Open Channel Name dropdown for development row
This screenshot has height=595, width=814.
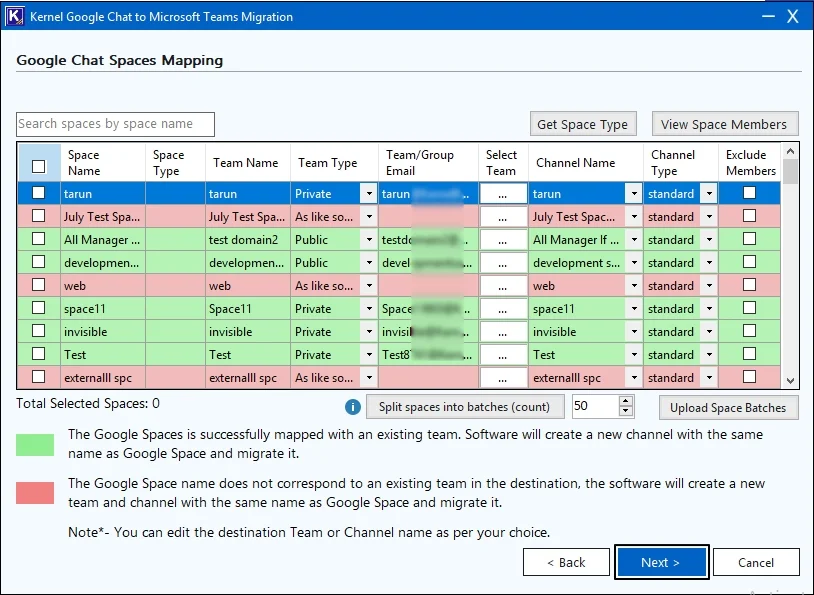(634, 263)
